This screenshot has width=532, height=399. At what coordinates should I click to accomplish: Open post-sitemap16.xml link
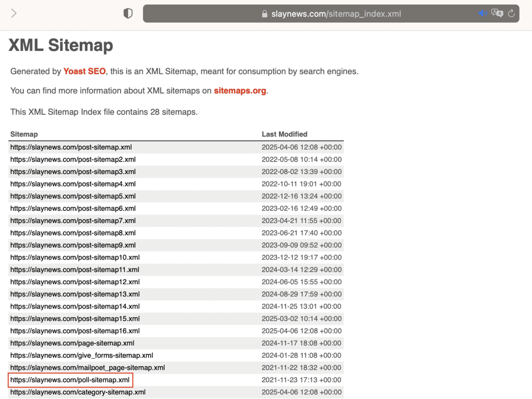pos(75,331)
